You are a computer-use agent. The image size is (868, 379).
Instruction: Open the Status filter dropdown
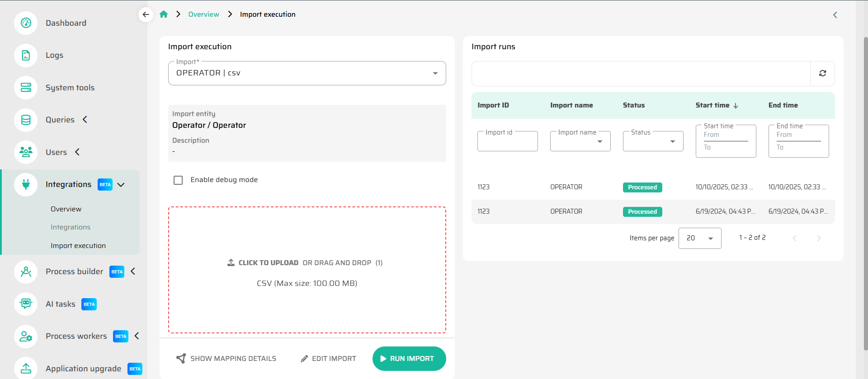pyautogui.click(x=653, y=141)
